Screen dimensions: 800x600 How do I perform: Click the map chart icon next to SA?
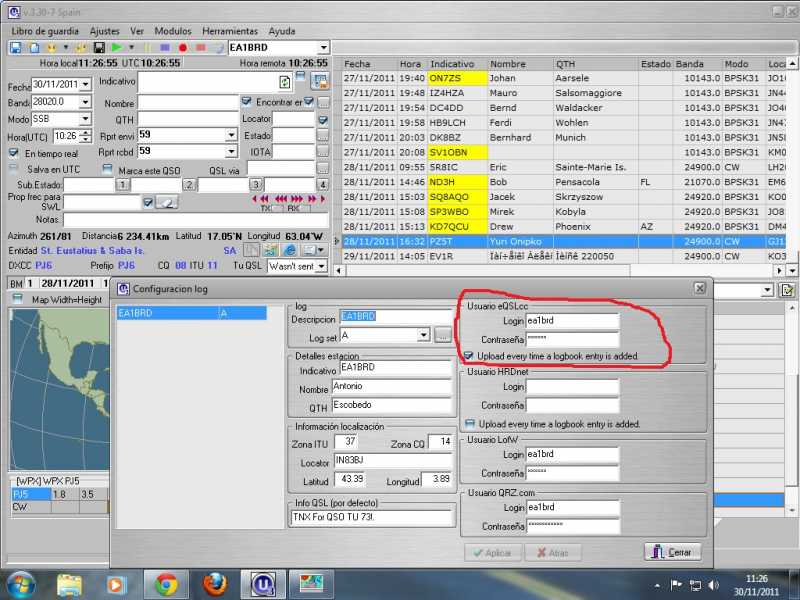tap(270, 250)
